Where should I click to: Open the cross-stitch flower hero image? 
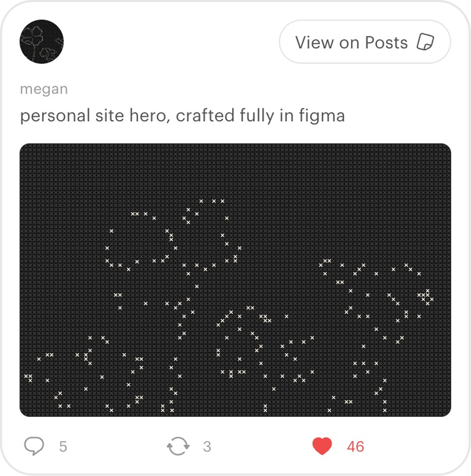click(x=235, y=280)
